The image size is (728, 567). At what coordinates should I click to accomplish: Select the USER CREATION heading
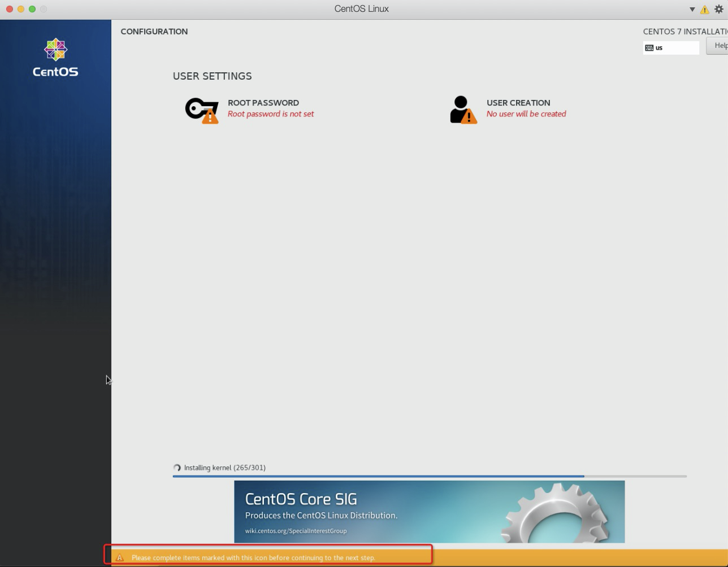518,103
